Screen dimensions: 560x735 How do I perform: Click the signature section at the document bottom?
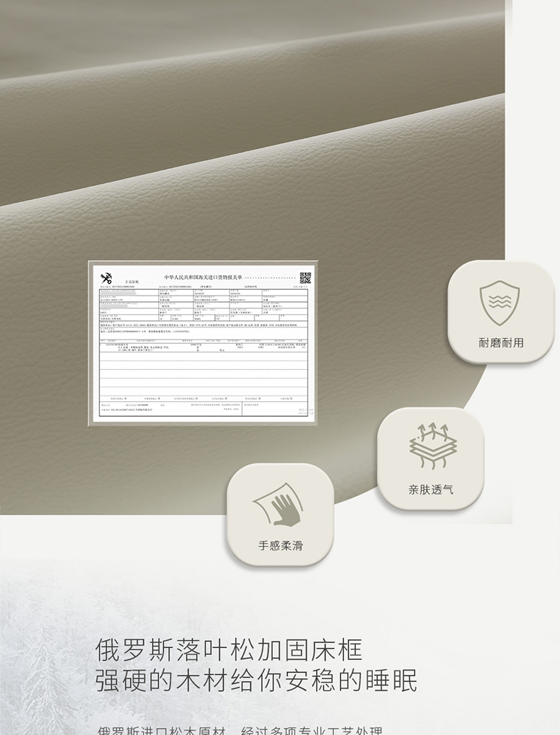(203, 405)
